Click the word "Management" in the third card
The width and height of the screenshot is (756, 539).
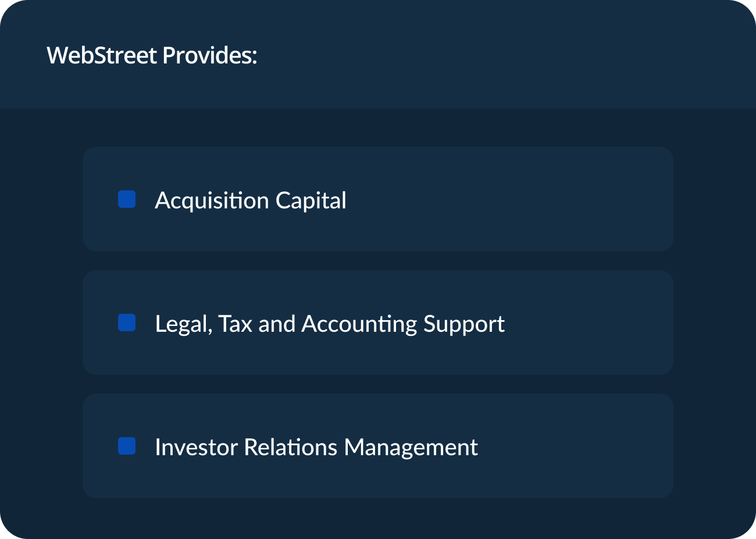pos(411,447)
